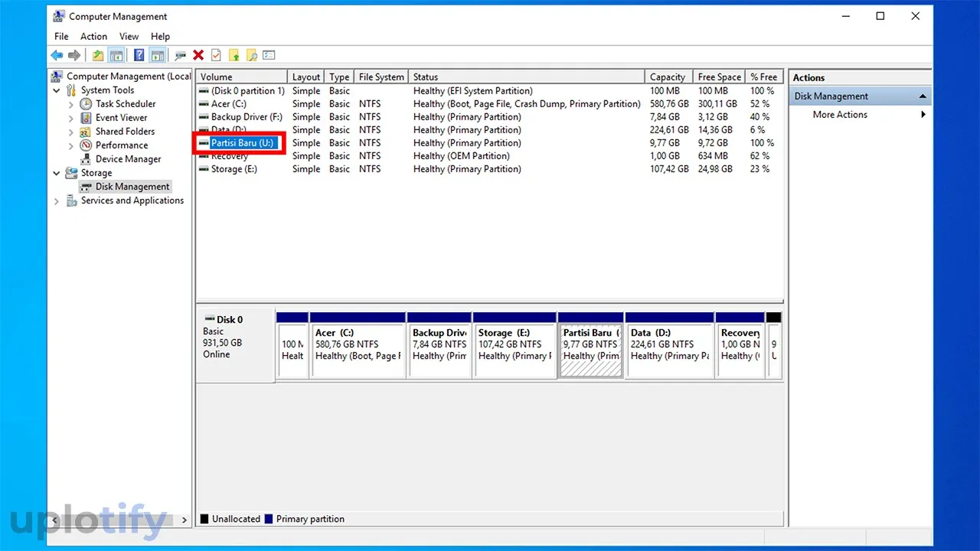Click right arrow of tree pane scrollbar

185,520
